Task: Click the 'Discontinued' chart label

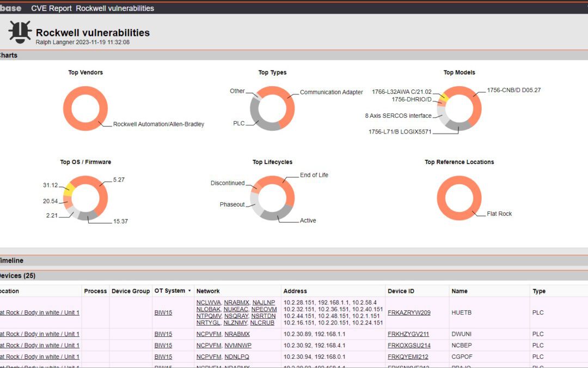Action: [x=228, y=183]
